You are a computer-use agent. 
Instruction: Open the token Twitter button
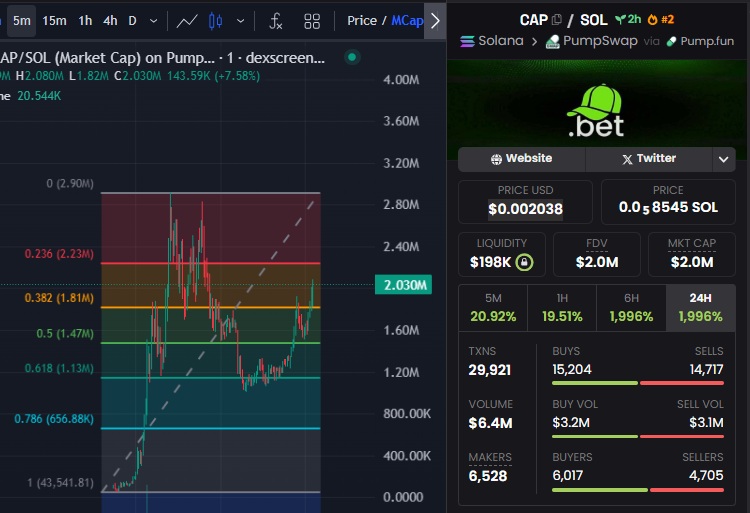[649, 159]
